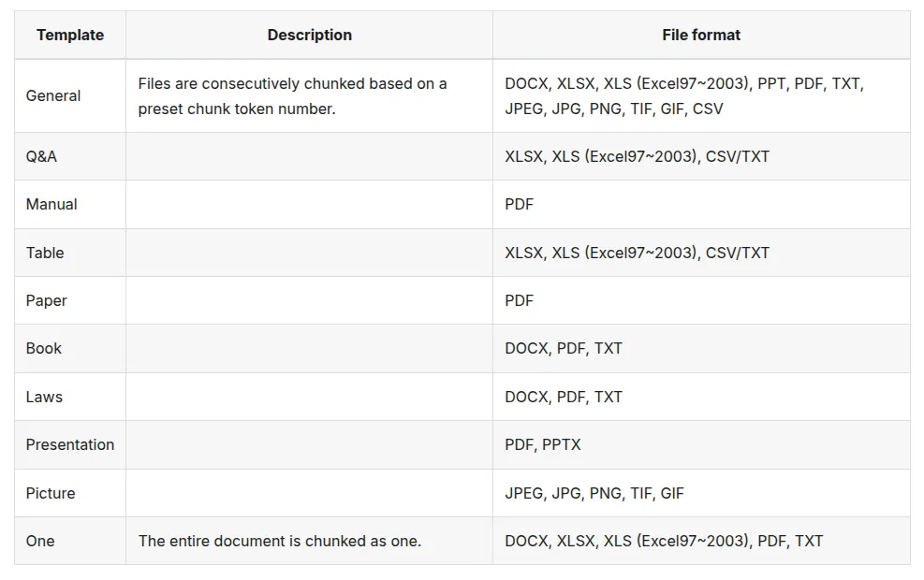Select the Presentation template cell
The width and height of the screenshot is (924, 580).
(70, 444)
